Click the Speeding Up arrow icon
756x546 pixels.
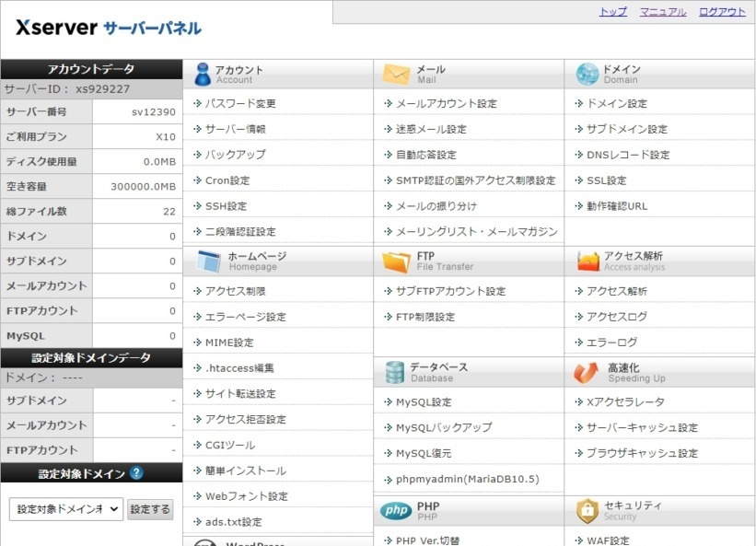tap(587, 373)
